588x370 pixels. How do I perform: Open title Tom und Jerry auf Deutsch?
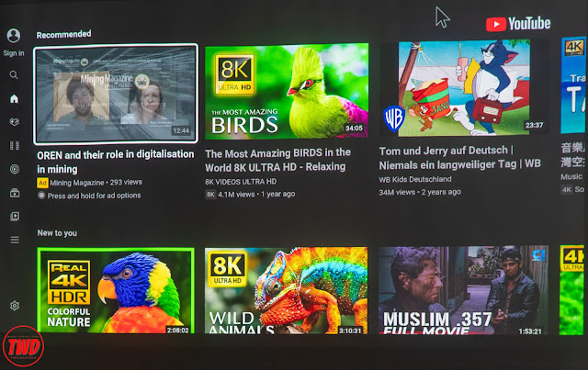click(459, 157)
